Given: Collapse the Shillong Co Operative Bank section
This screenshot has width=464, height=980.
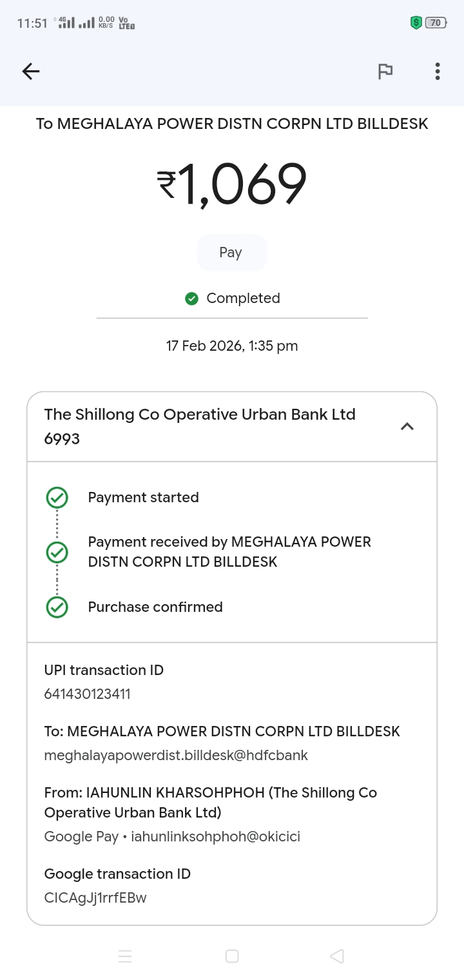Looking at the screenshot, I should click(x=407, y=426).
